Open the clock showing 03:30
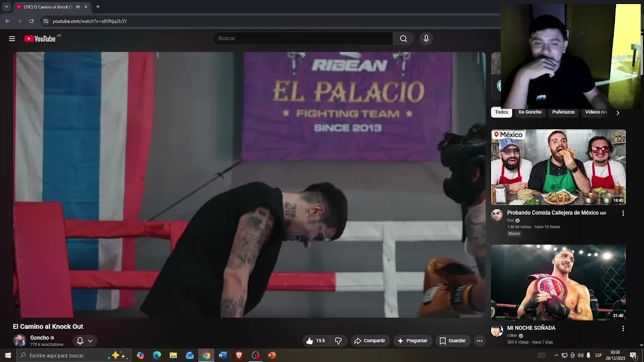Viewport: 644px width, 362px height. [615, 355]
